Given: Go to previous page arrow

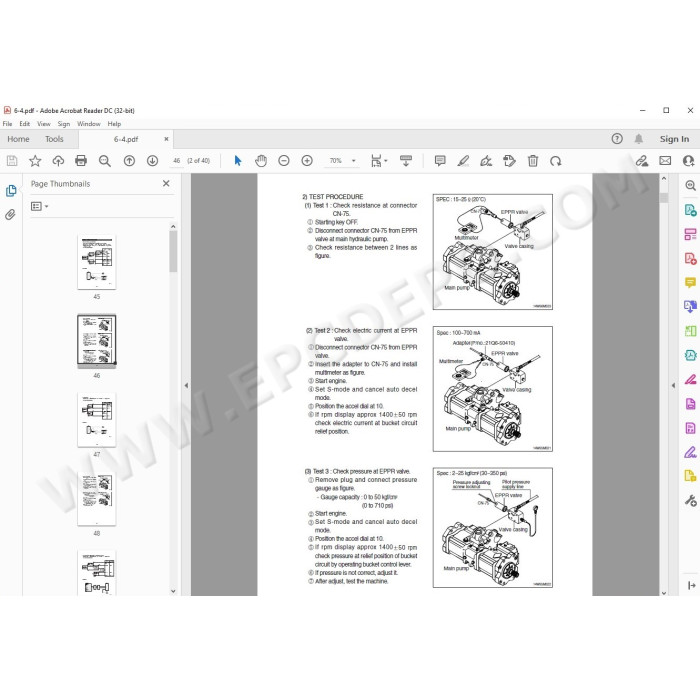Looking at the screenshot, I should pyautogui.click(x=129, y=161).
